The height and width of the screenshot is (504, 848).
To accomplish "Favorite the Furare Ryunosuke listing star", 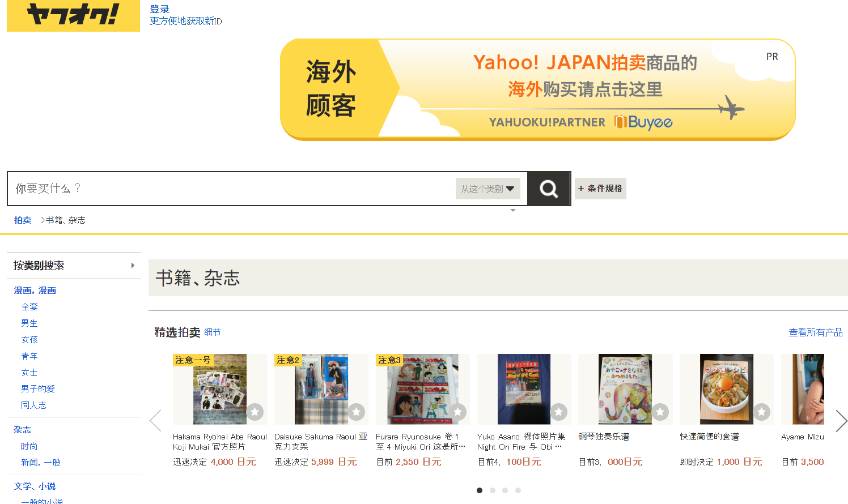I will 458,412.
